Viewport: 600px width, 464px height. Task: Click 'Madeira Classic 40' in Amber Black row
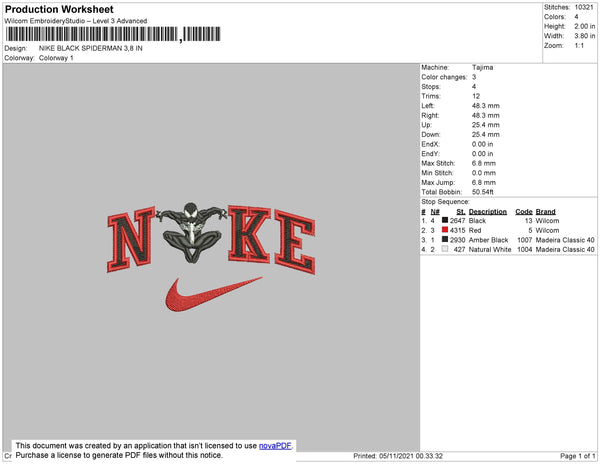tap(565, 240)
